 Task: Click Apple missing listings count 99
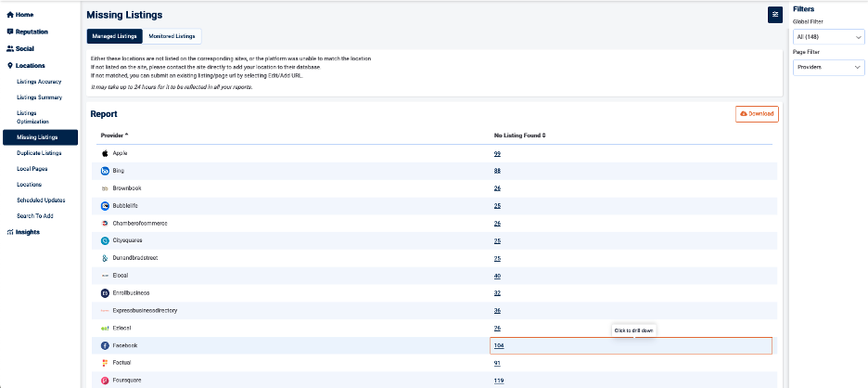point(497,153)
